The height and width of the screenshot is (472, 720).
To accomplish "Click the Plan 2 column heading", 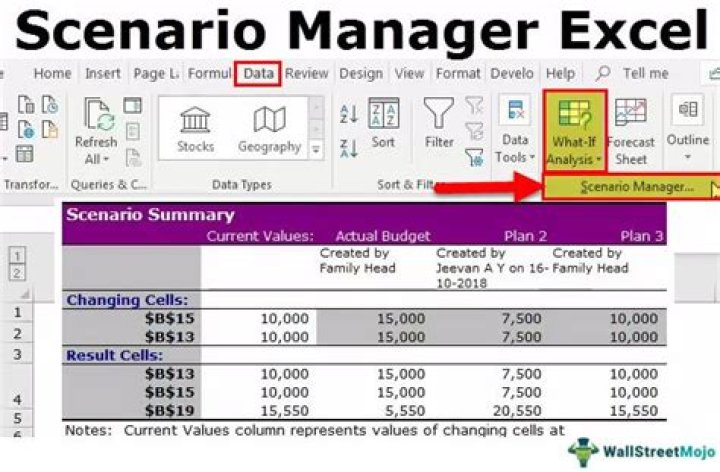I will click(525, 236).
